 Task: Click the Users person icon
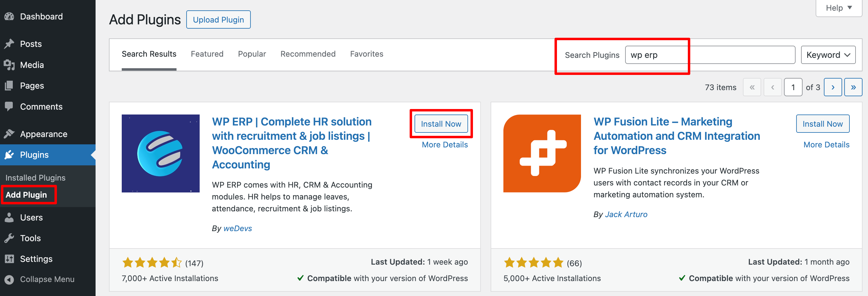click(9, 217)
